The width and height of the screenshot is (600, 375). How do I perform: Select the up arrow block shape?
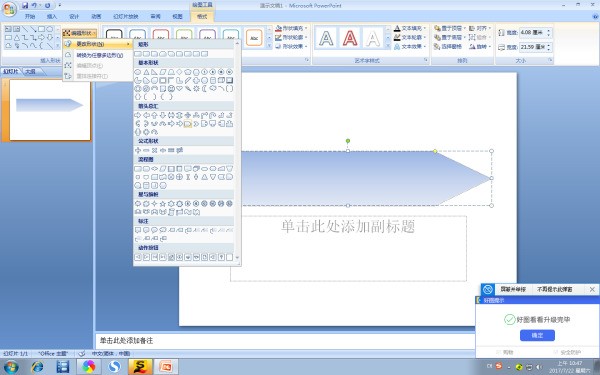coord(155,115)
